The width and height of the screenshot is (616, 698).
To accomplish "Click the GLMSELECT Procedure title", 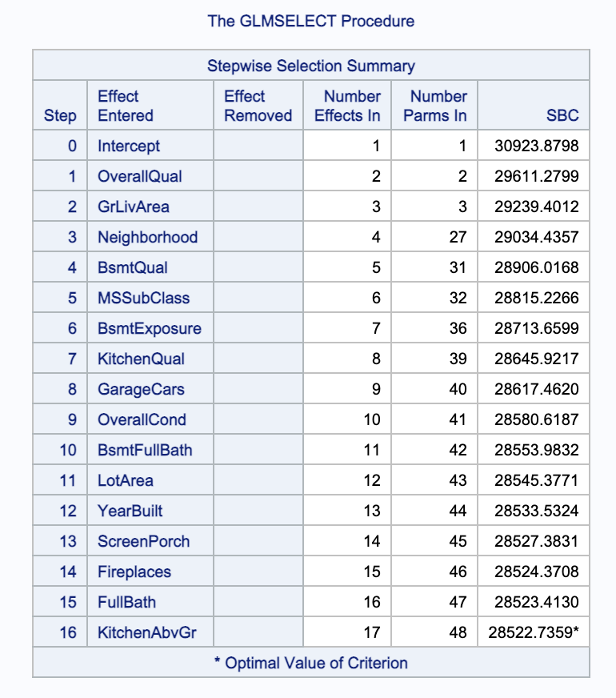I will click(x=310, y=21).
